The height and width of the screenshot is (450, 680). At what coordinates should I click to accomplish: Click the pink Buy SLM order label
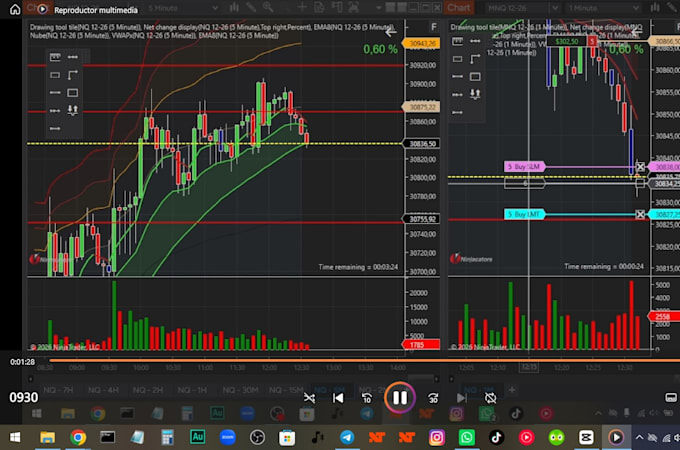pos(524,166)
